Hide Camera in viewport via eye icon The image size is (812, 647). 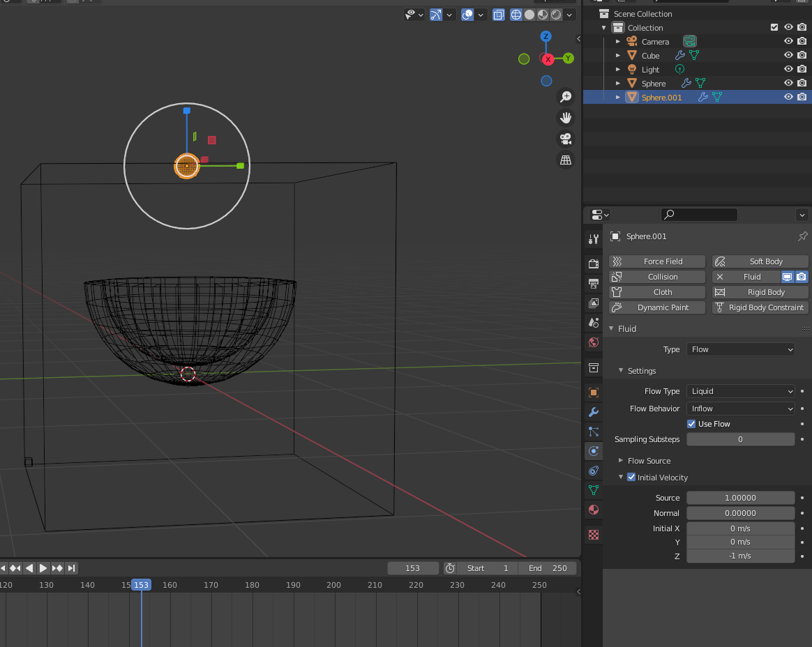[x=788, y=41]
